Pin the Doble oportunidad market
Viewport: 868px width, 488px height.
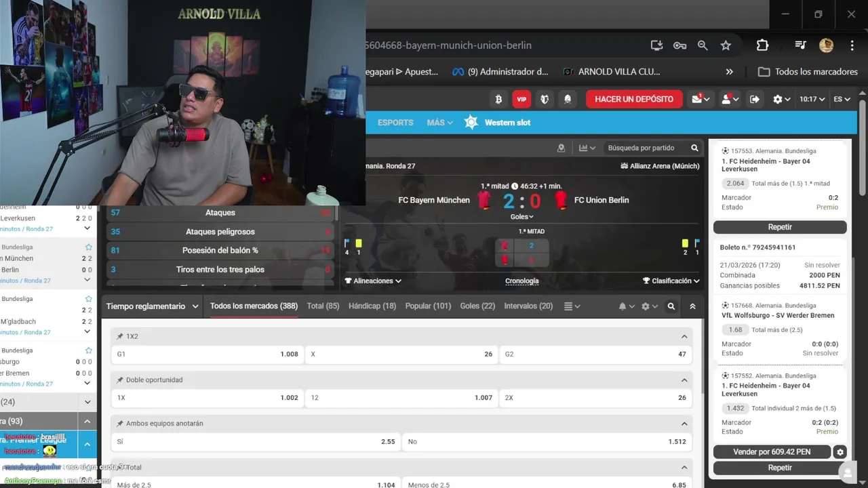click(120, 380)
